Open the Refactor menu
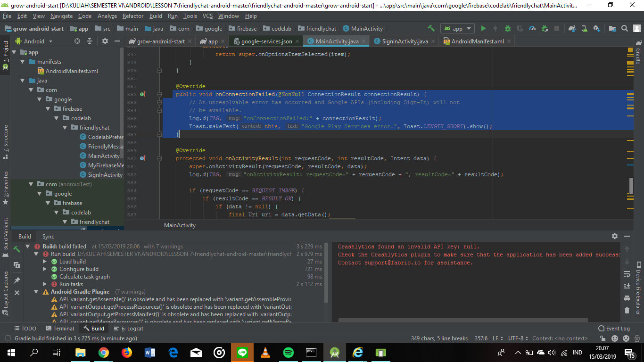The image size is (644, 362). (x=133, y=16)
